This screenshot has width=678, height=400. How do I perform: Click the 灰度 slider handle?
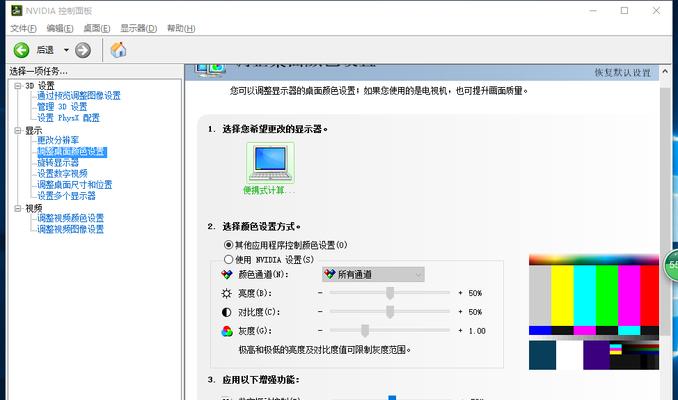[365, 330]
